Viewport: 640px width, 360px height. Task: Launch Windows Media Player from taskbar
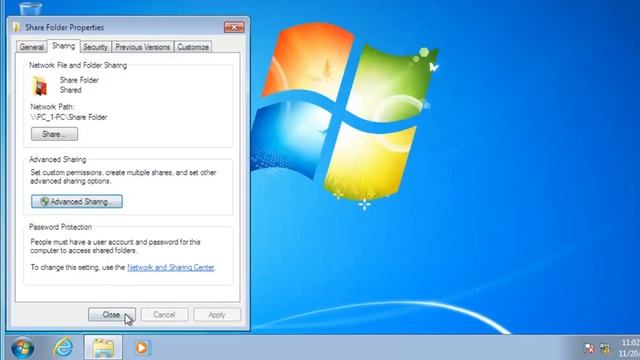coord(142,348)
